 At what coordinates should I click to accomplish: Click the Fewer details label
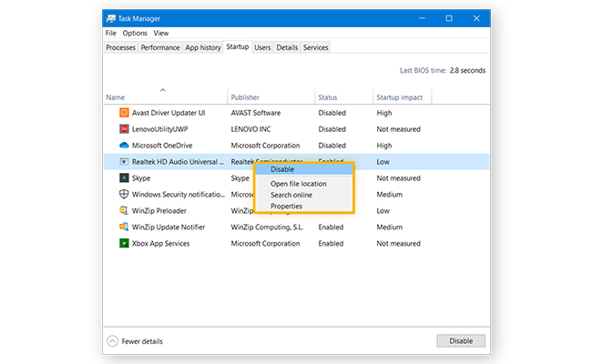click(x=142, y=341)
